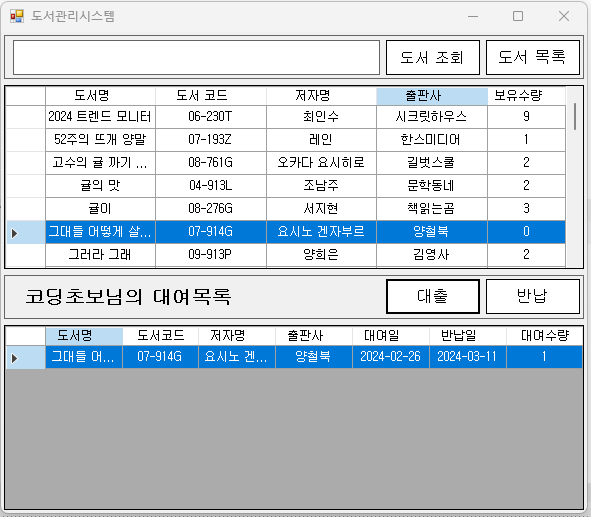Click quantity cell 9 for 2024 트렌드 모니터
The image size is (591, 517).
tap(526, 117)
